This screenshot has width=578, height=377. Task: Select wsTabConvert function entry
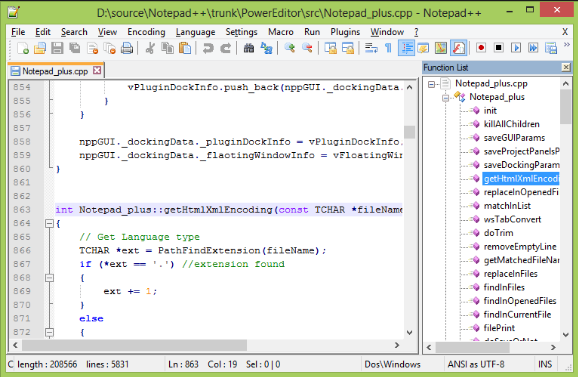click(x=512, y=220)
